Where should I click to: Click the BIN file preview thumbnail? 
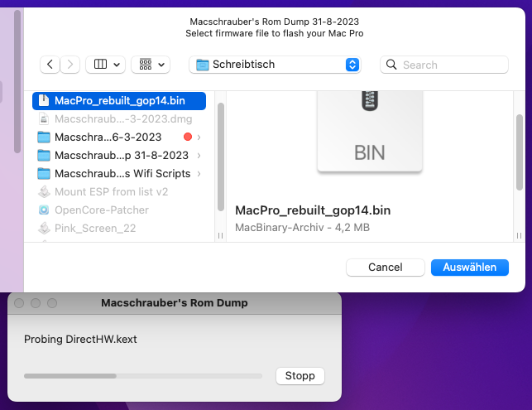(369, 133)
